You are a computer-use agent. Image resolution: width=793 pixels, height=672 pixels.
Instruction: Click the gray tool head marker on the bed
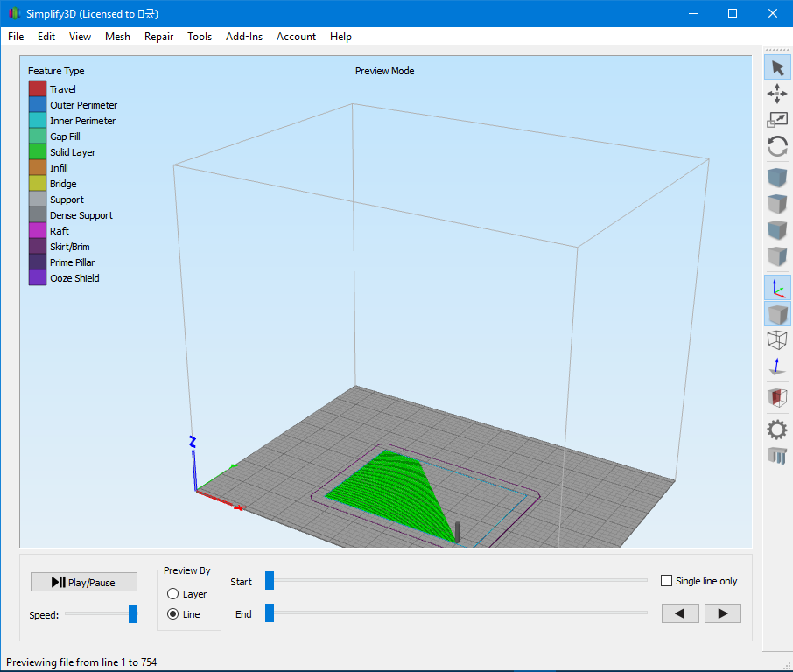458,533
